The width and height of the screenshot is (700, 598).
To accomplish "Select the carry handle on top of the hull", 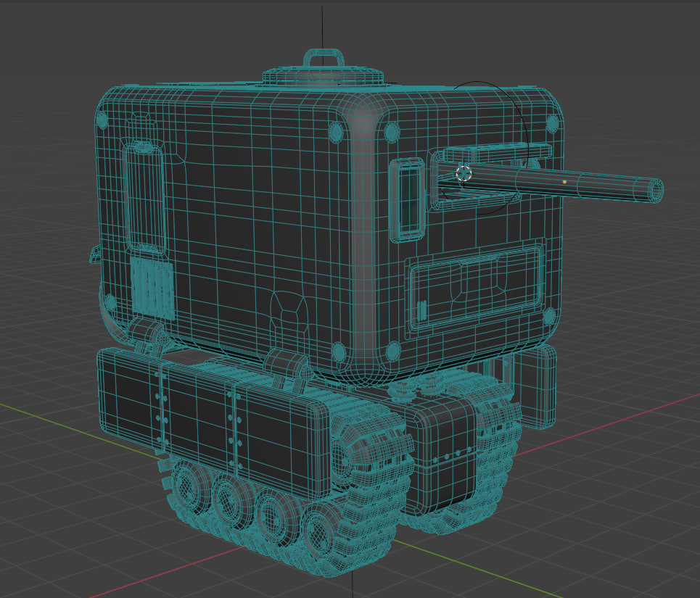I will coord(324,59).
